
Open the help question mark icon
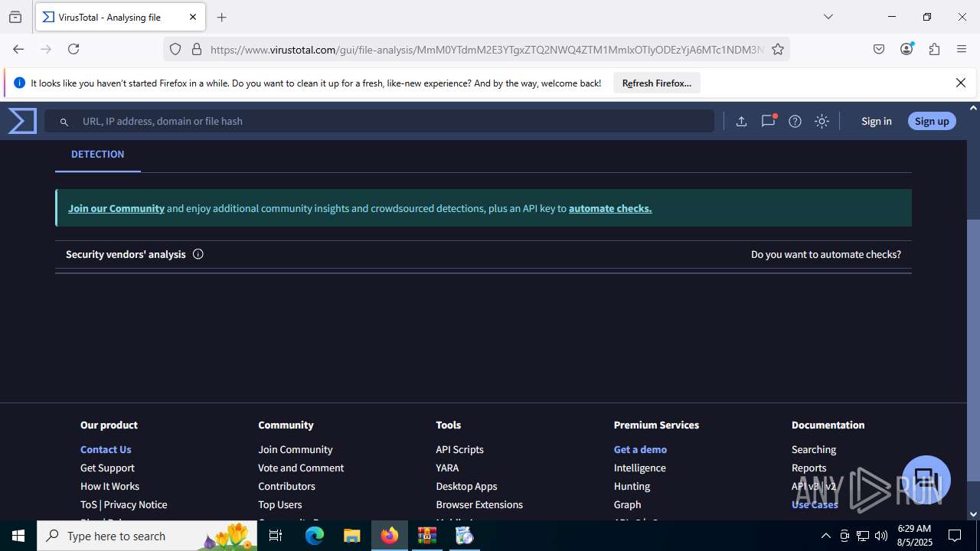[x=795, y=121]
